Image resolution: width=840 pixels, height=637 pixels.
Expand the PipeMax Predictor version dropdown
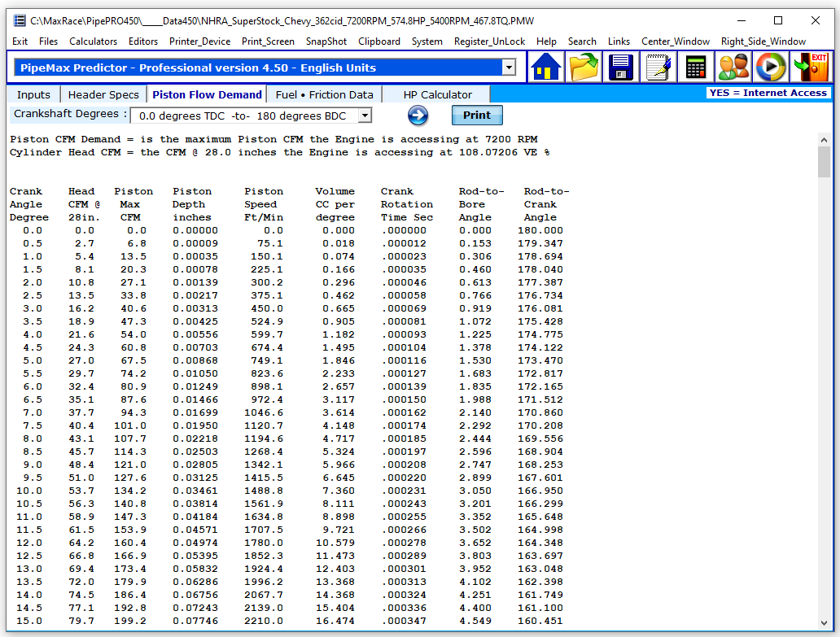point(509,68)
